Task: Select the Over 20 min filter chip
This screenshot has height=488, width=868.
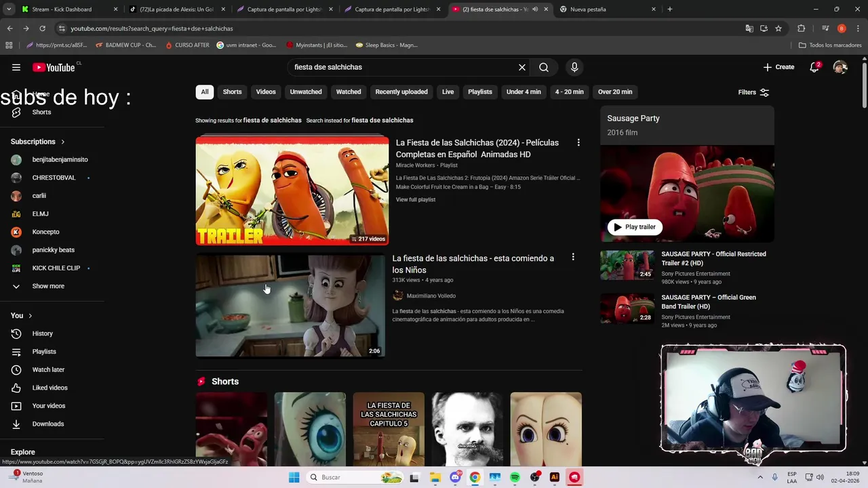Action: point(615,91)
